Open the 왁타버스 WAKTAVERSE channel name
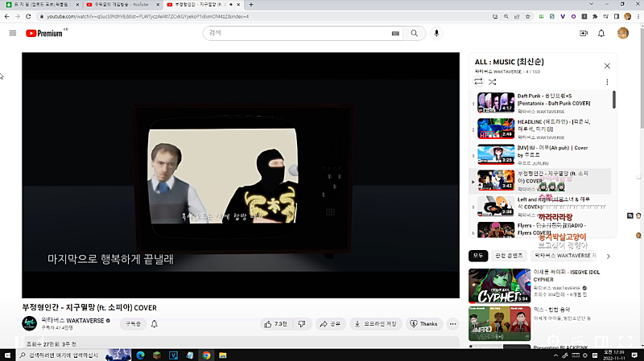The width and height of the screenshot is (644, 361). coord(72,320)
